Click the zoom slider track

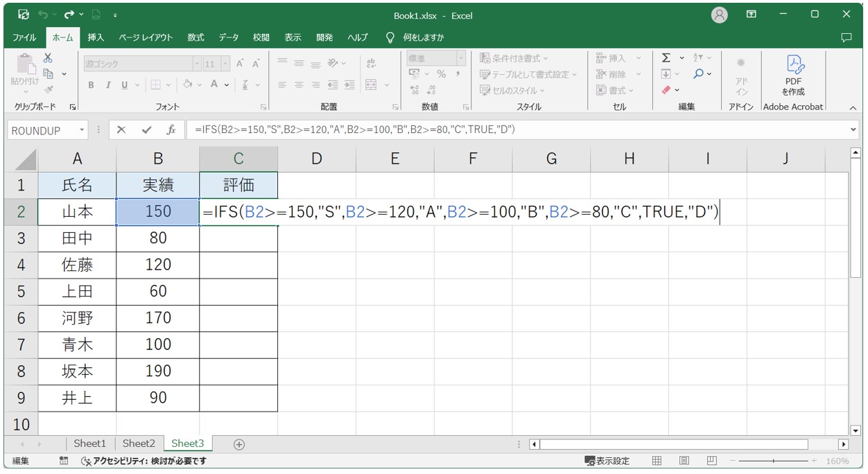click(774, 461)
